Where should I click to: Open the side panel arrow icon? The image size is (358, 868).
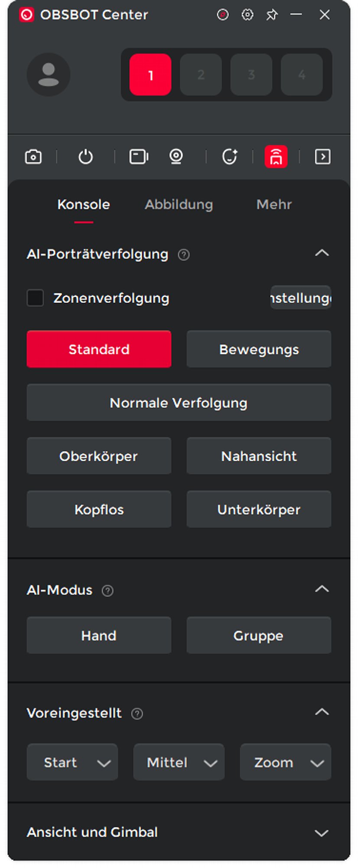coord(322,157)
